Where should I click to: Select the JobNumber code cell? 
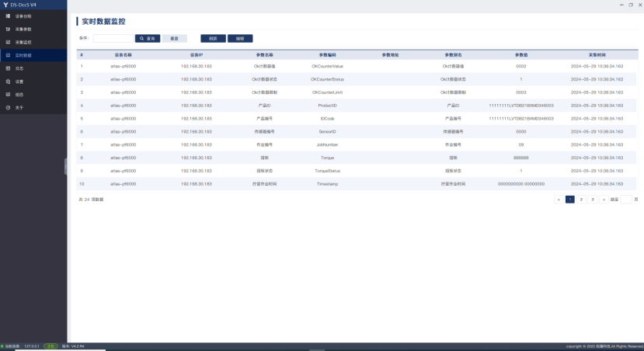pos(327,145)
